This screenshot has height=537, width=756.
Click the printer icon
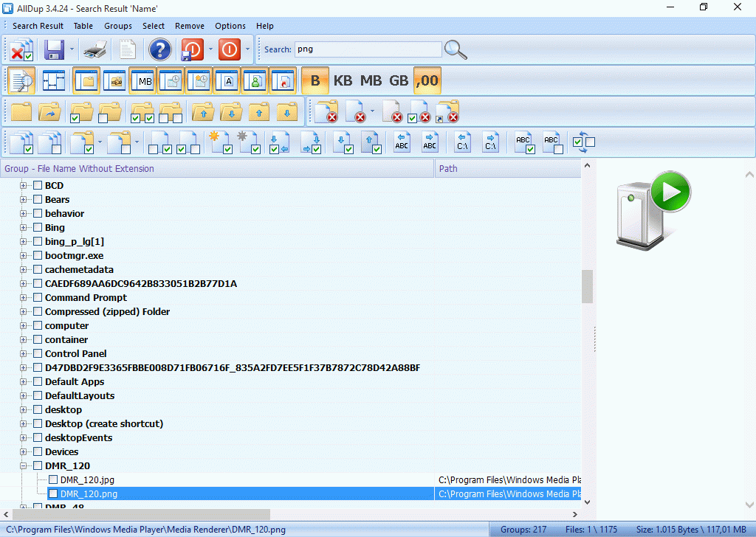(94, 49)
